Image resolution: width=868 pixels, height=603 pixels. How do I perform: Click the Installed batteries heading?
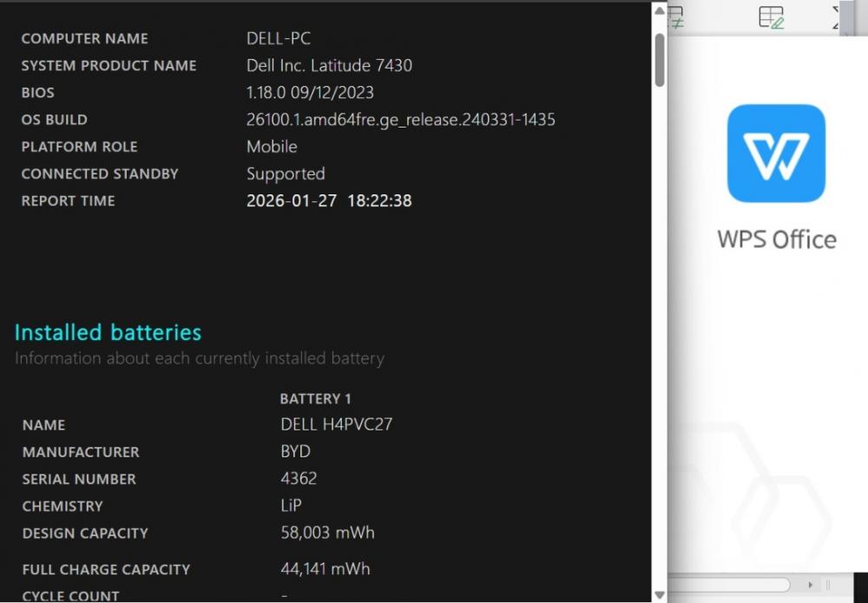[108, 332]
